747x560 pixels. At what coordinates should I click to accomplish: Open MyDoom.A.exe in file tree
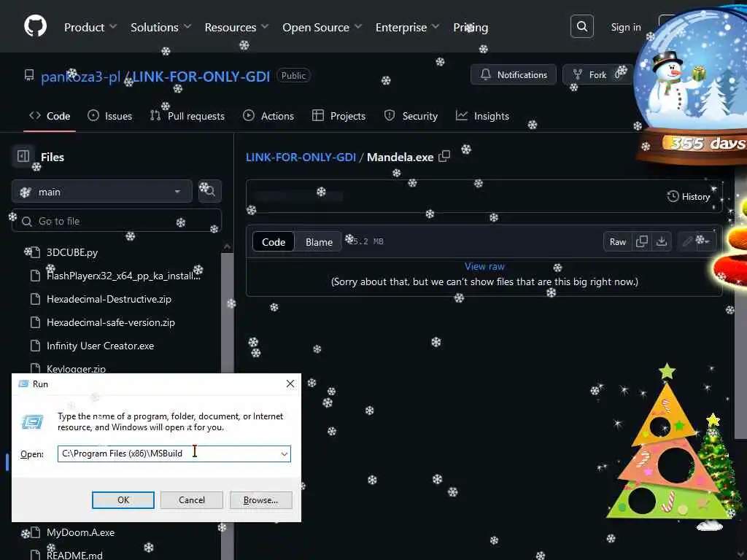pyautogui.click(x=80, y=532)
